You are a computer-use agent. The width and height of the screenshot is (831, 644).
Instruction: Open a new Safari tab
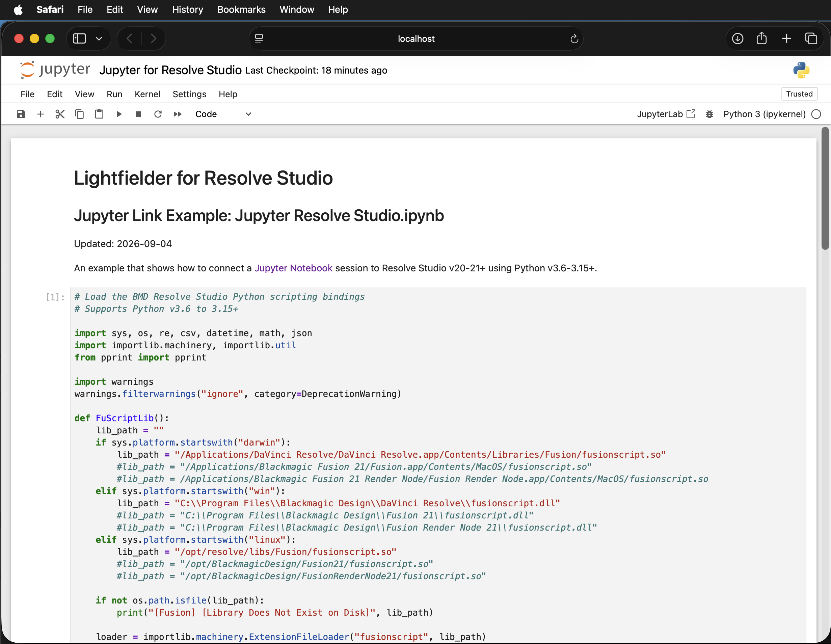click(786, 38)
